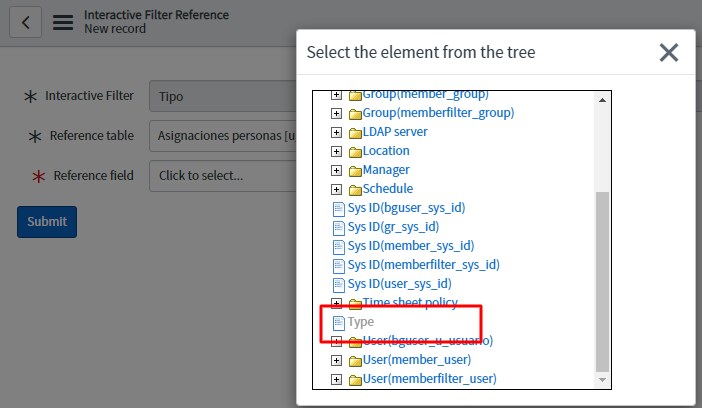Choose the Type element in tree
702x408 pixels.
coord(361,322)
